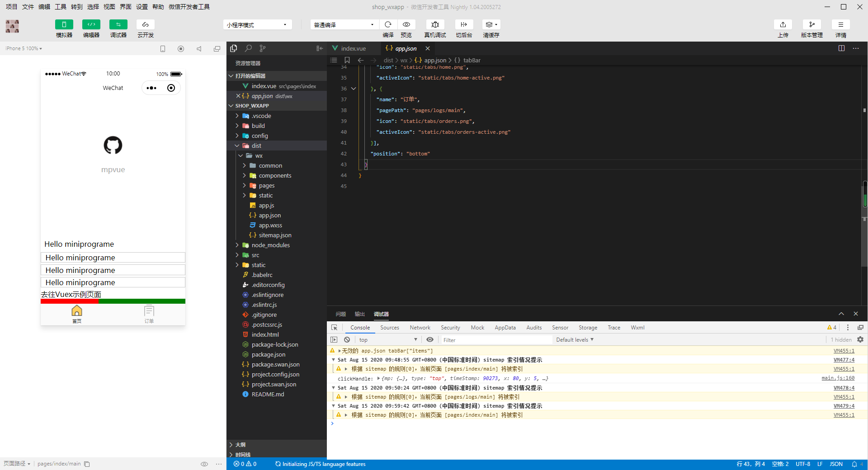Switch to the AppData tab
Image resolution: width=868 pixels, height=470 pixels.
tap(505, 328)
